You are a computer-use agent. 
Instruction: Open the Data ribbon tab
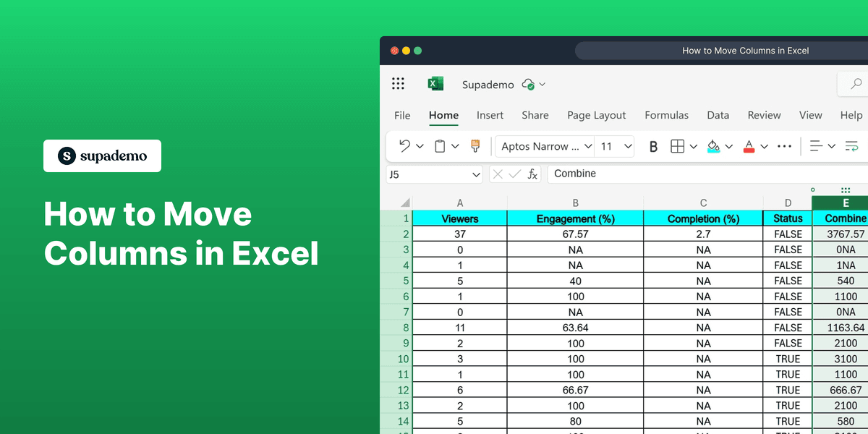click(718, 115)
